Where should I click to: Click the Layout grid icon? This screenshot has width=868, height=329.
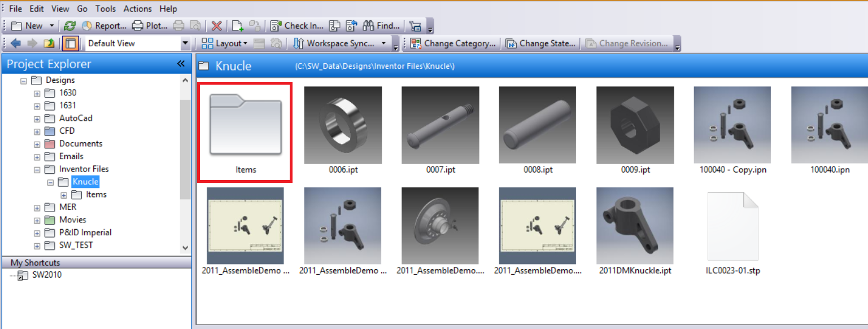[x=207, y=43]
